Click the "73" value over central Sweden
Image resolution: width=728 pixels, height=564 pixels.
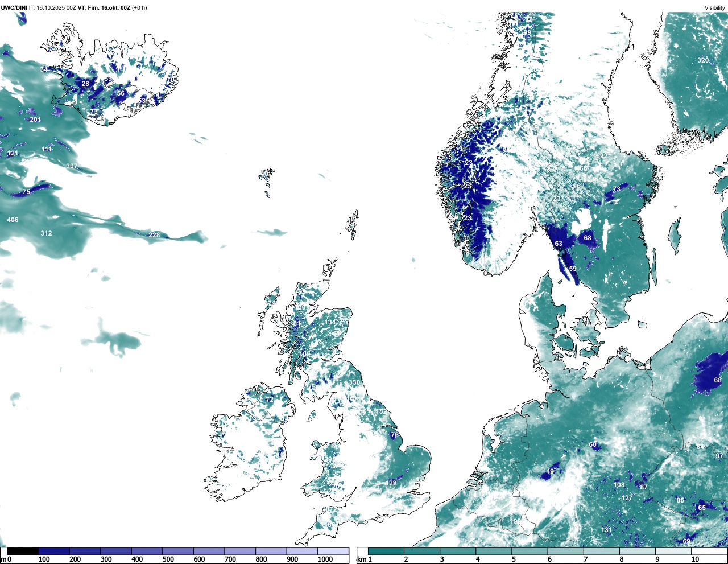pos(617,190)
